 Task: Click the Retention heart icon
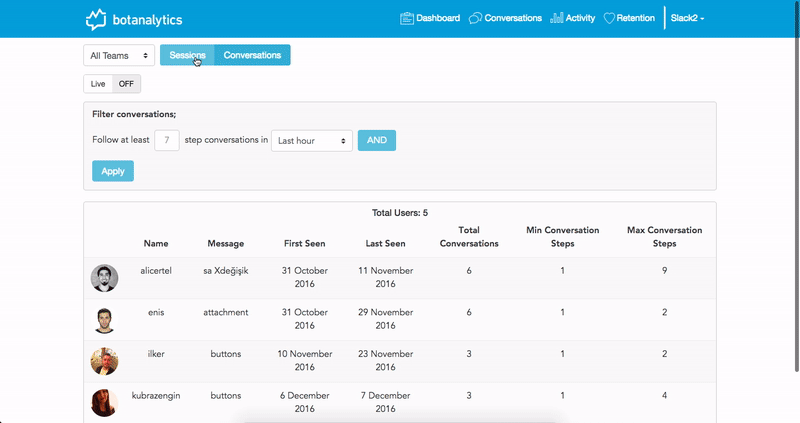[x=609, y=18]
